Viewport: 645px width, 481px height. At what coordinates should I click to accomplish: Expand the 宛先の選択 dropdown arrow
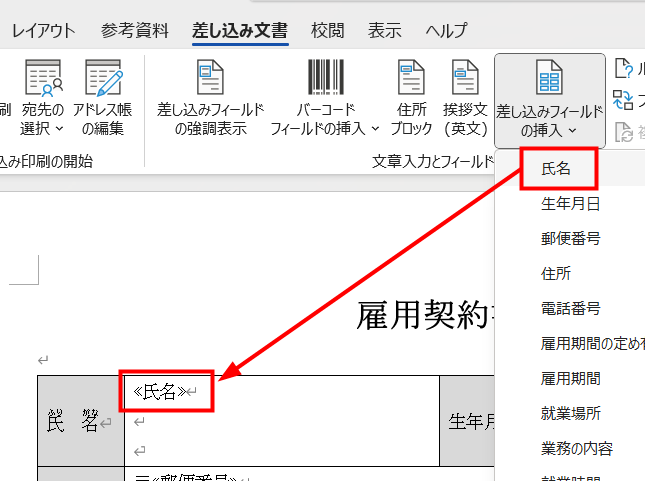tap(60, 128)
